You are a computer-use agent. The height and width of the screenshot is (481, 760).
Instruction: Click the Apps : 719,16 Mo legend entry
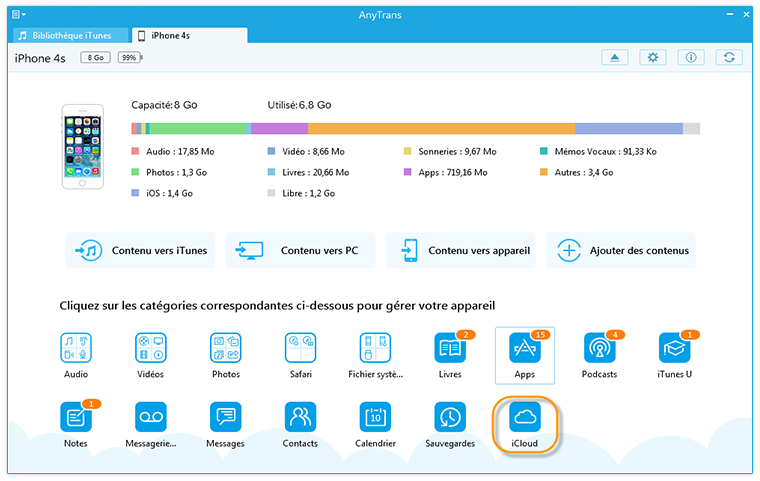pos(446,173)
